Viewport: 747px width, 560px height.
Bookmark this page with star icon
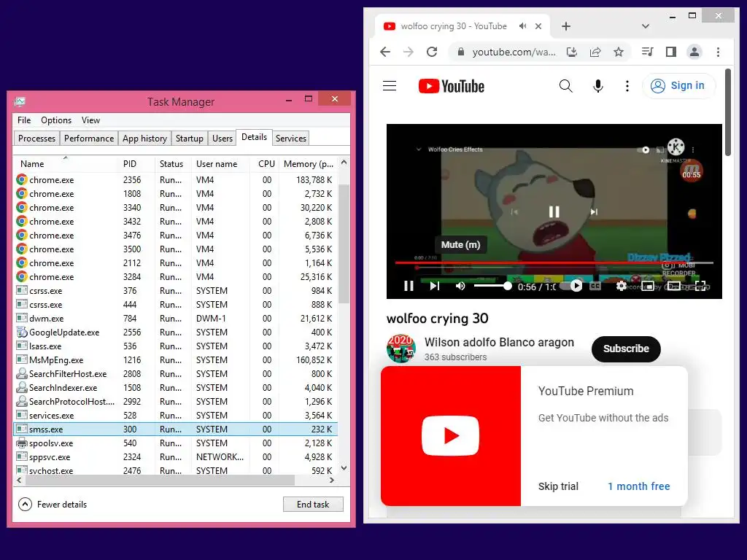(619, 52)
